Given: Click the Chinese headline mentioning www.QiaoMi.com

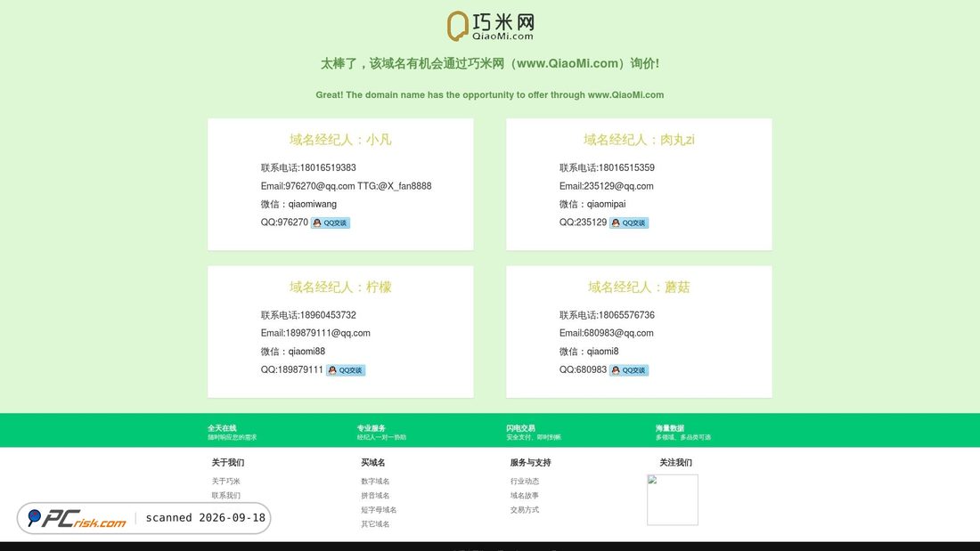Looking at the screenshot, I should pyautogui.click(x=490, y=64).
